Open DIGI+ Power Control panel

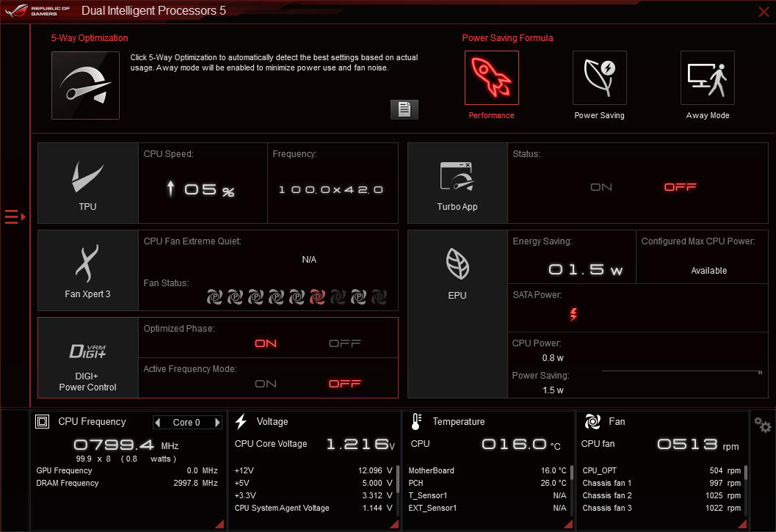point(87,358)
